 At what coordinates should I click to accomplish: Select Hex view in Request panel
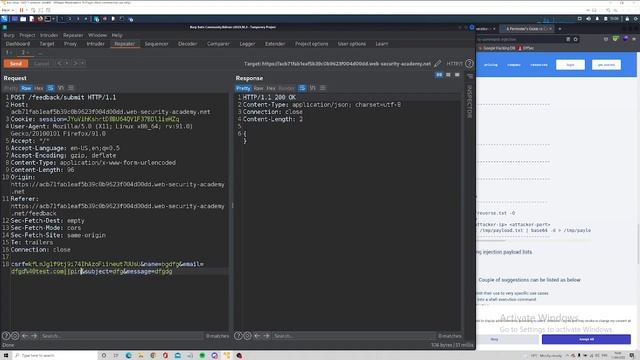39,88
